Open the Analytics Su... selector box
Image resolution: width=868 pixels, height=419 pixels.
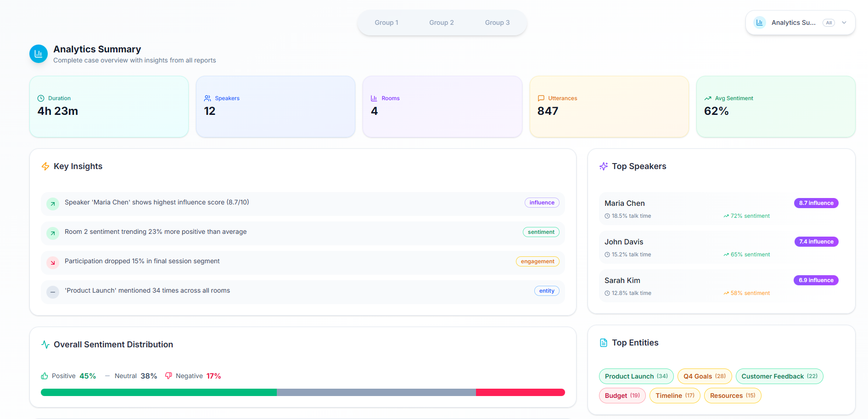coord(800,23)
